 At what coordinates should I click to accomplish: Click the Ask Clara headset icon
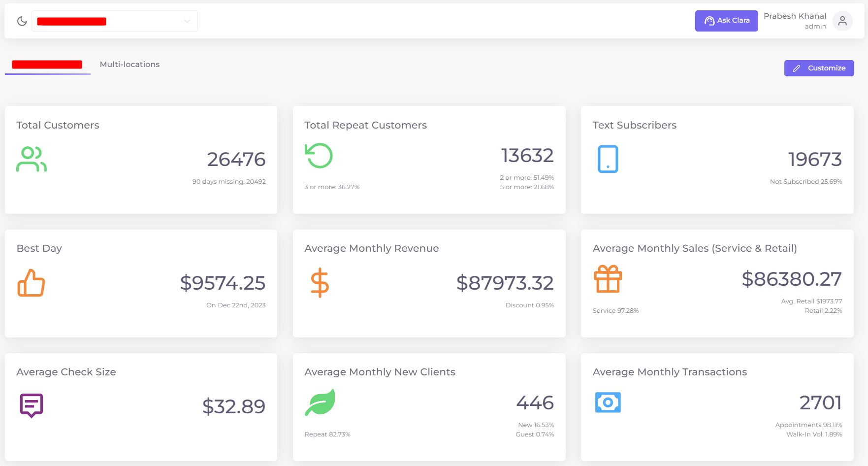(709, 21)
